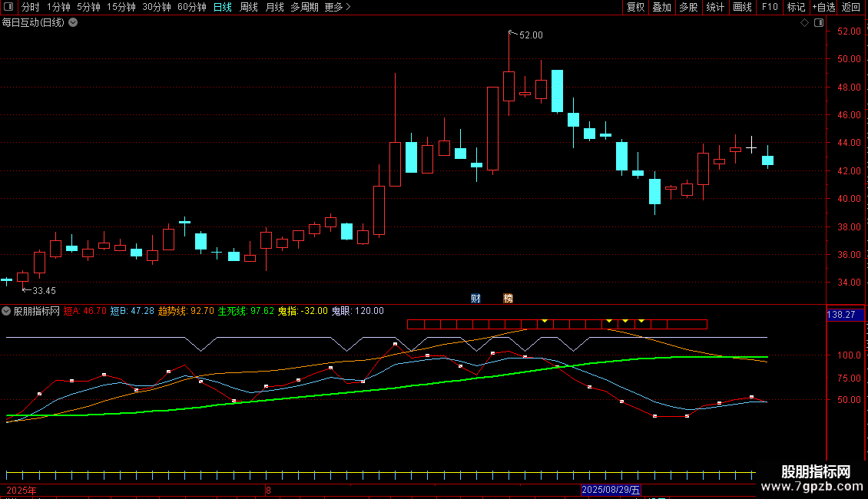The width and height of the screenshot is (868, 499).
Task: Switch to the 分时 intraday view
Action: (31, 7)
